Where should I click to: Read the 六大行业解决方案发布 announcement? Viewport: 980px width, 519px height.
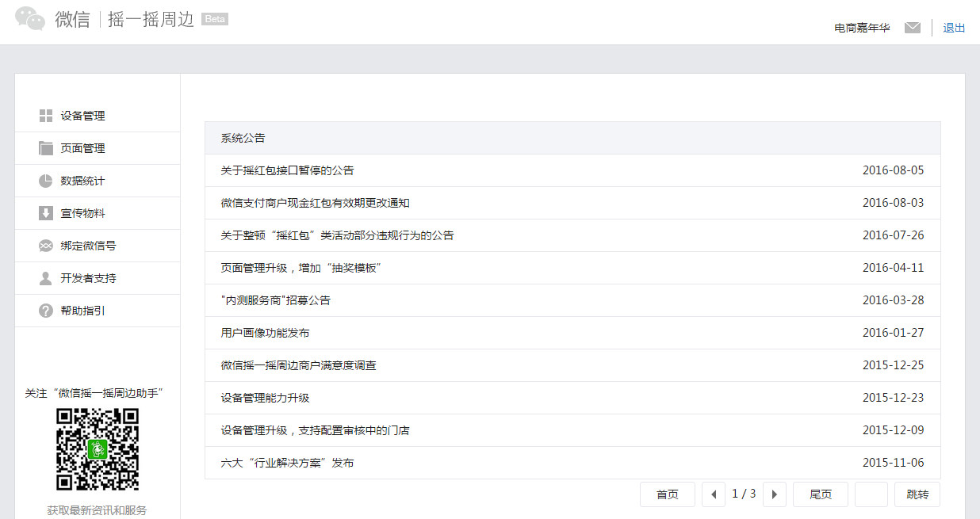pos(287,462)
